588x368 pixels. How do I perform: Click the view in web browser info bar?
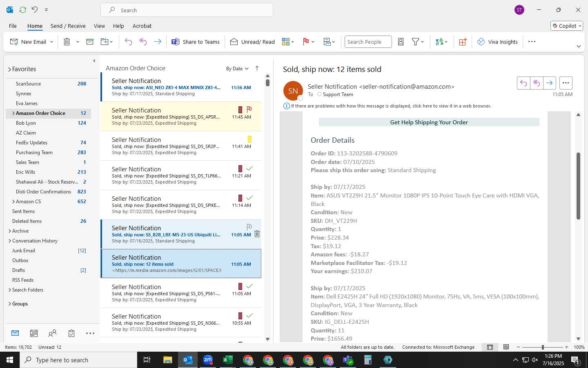tap(391, 106)
